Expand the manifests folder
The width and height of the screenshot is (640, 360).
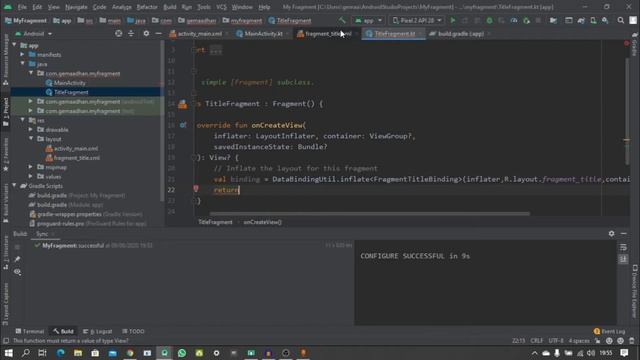point(22,54)
